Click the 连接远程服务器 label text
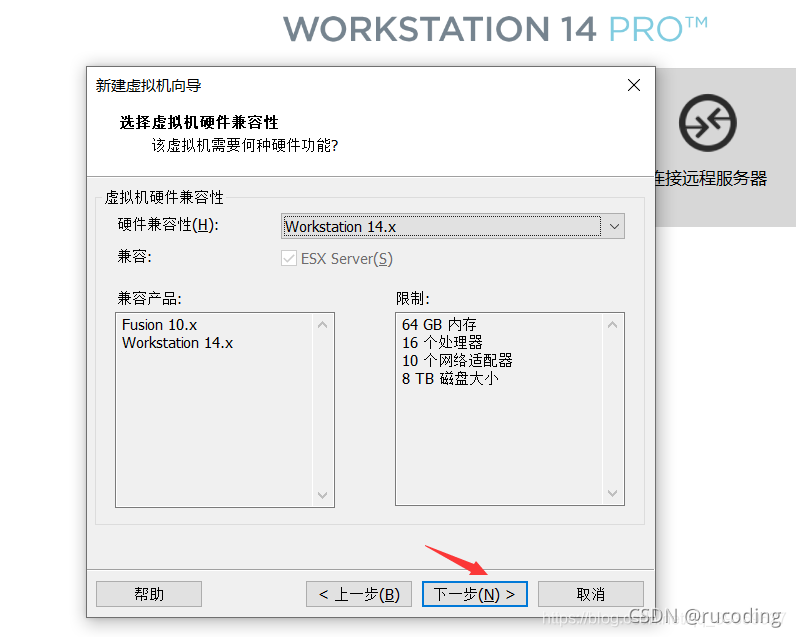Viewport: 796px width, 637px height. pyautogui.click(x=711, y=179)
